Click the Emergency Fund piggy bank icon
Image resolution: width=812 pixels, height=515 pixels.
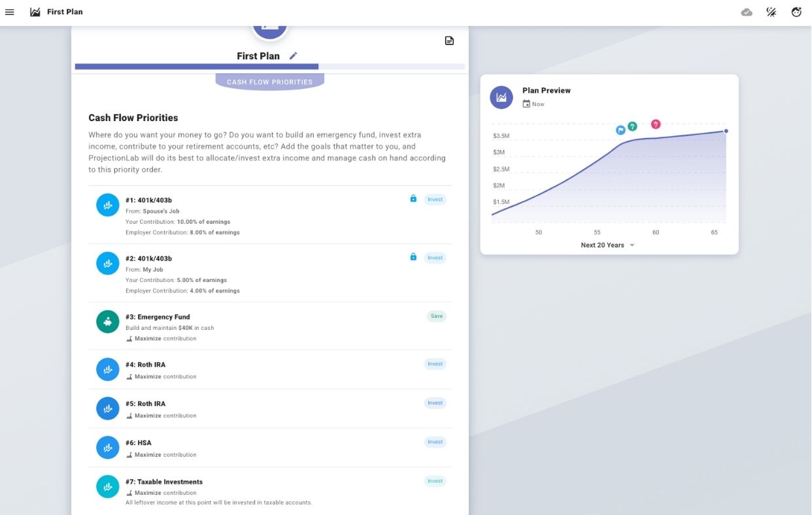[108, 322]
